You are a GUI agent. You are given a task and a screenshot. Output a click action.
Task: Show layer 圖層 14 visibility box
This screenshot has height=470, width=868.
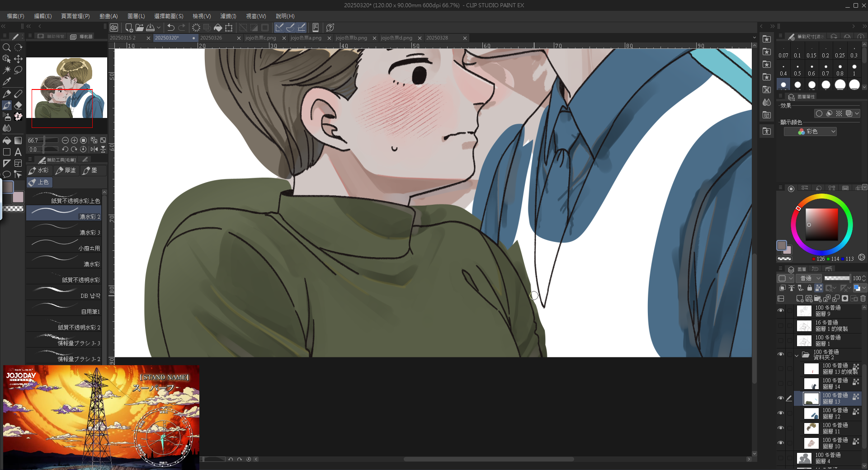781,383
